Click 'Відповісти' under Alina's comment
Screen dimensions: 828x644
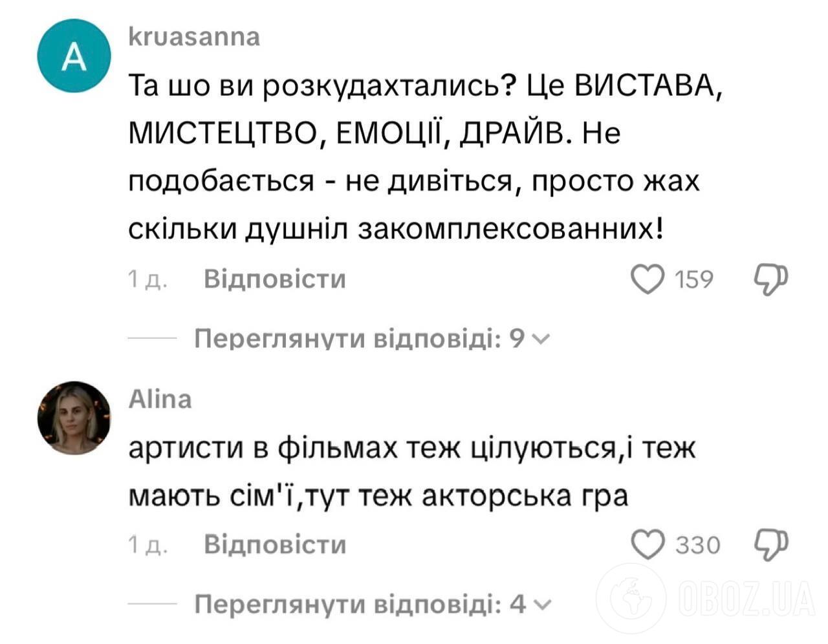coord(276,545)
